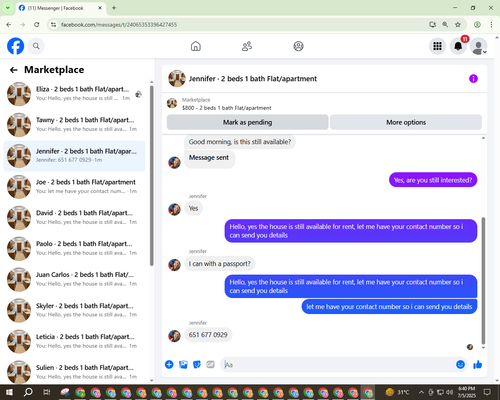Click the browser address bar URL
The width and height of the screenshot is (500, 400).
(x=119, y=25)
